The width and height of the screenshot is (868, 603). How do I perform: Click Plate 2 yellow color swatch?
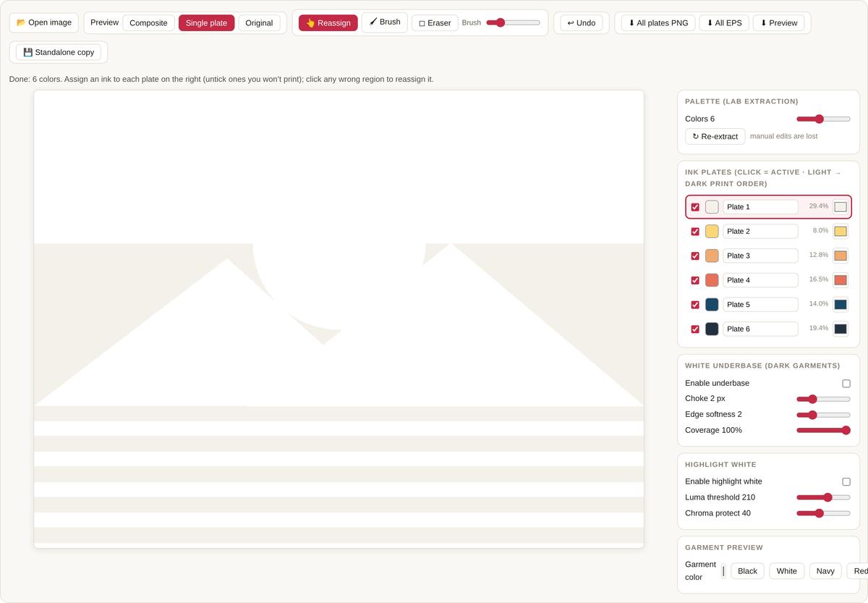(712, 232)
